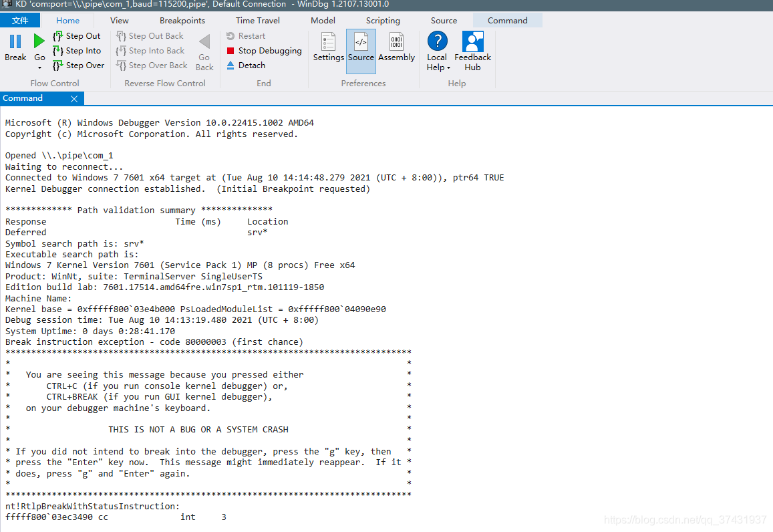
Task: Click Step Out in Flow Control
Action: (x=76, y=36)
